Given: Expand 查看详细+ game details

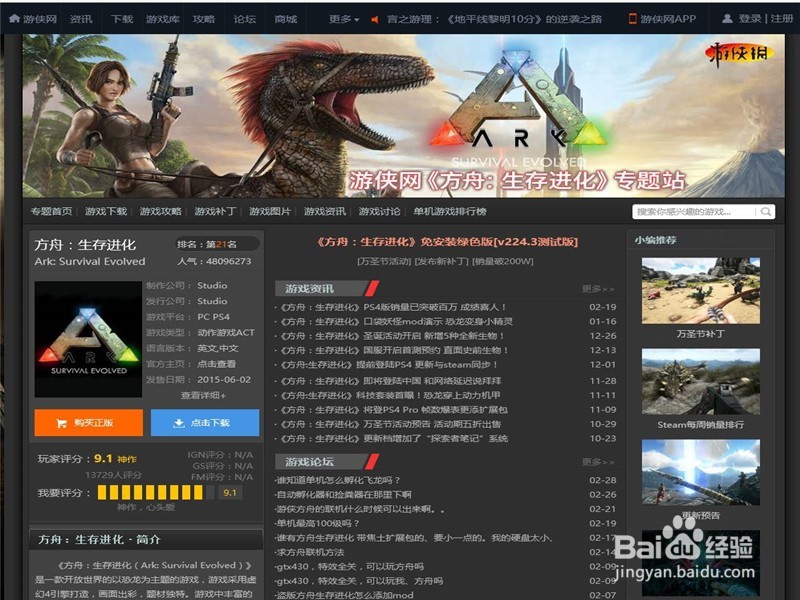Looking at the screenshot, I should pyautogui.click(x=203, y=395).
